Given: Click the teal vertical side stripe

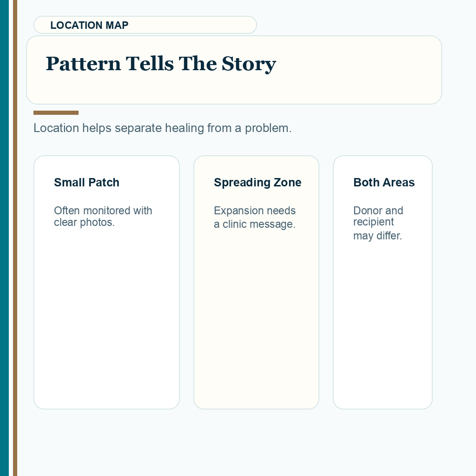Looking at the screenshot, I should tap(4, 238).
